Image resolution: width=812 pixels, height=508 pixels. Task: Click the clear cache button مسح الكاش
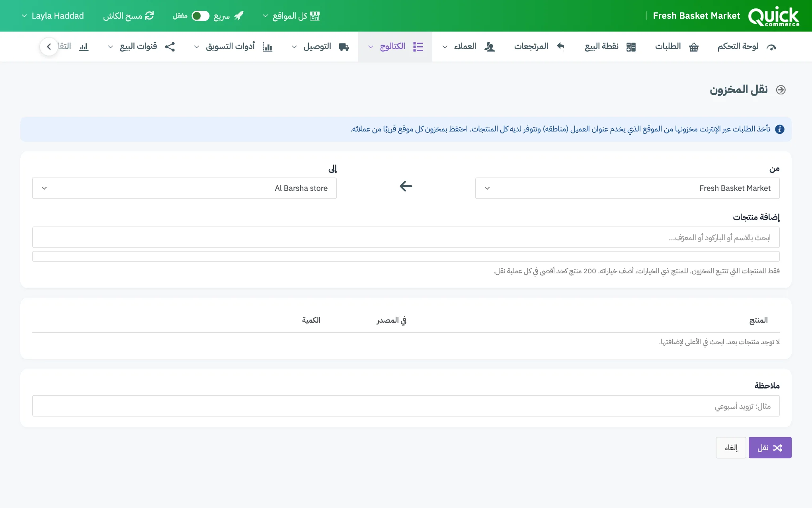[x=128, y=16]
